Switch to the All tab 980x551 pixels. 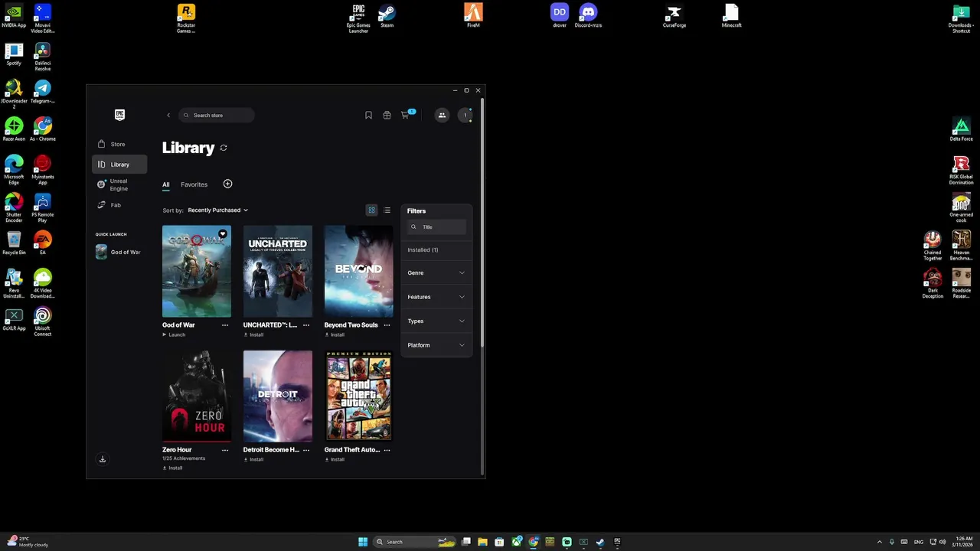166,184
